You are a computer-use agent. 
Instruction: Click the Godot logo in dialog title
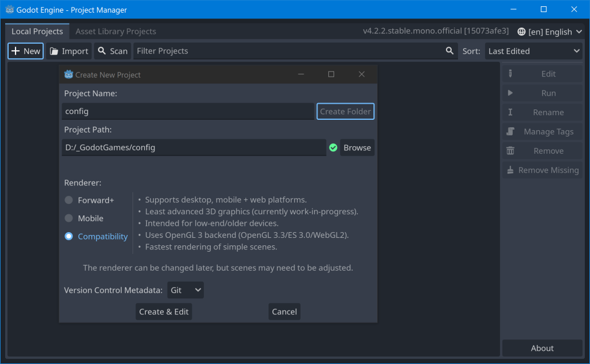[x=69, y=74]
